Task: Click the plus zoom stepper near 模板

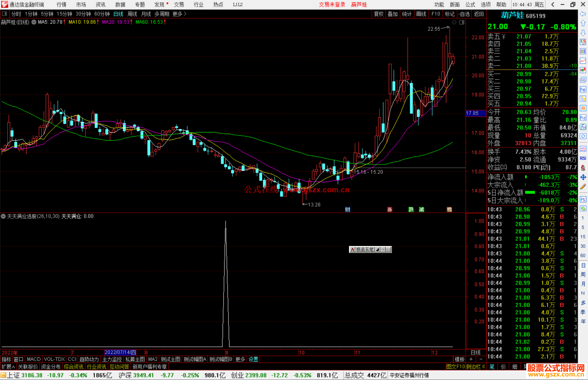Action: 471,359
